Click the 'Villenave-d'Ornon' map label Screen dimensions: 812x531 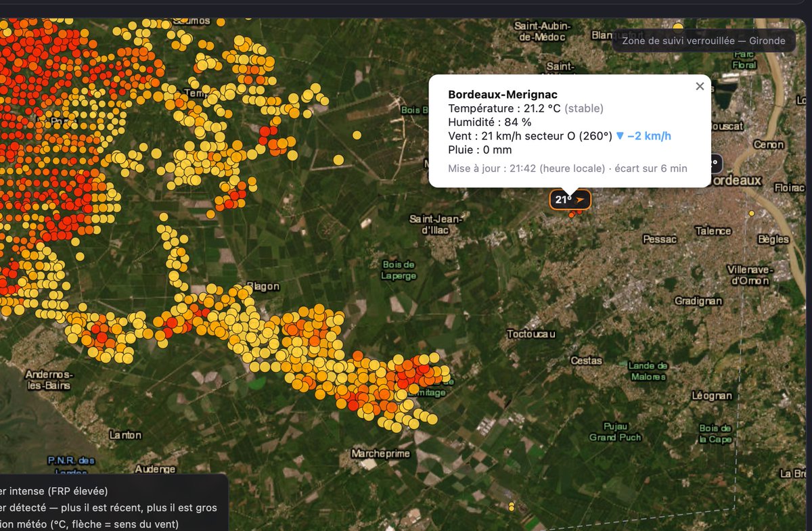tap(750, 275)
